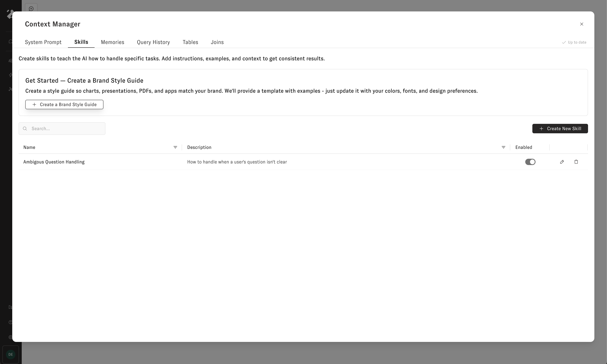Viewport: 607px width, 364px height.
Task: Close the Context Manager dialog
Action: point(582,24)
